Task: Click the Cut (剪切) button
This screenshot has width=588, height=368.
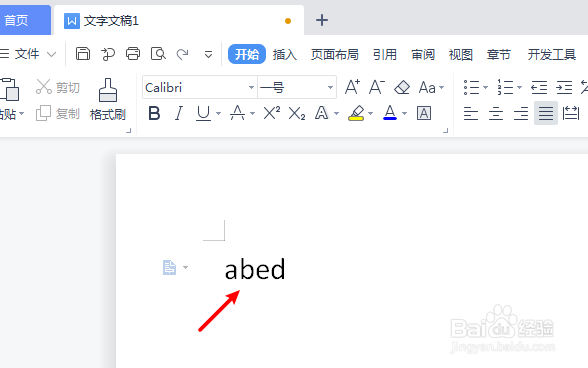Action: [x=58, y=87]
